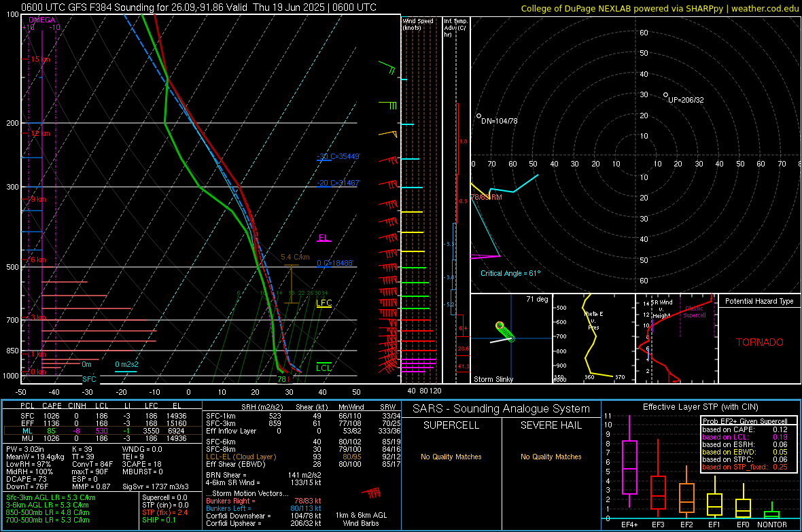Click the Bunkers Left = 80/113 kt line
The image size is (802, 532).
tap(264, 508)
